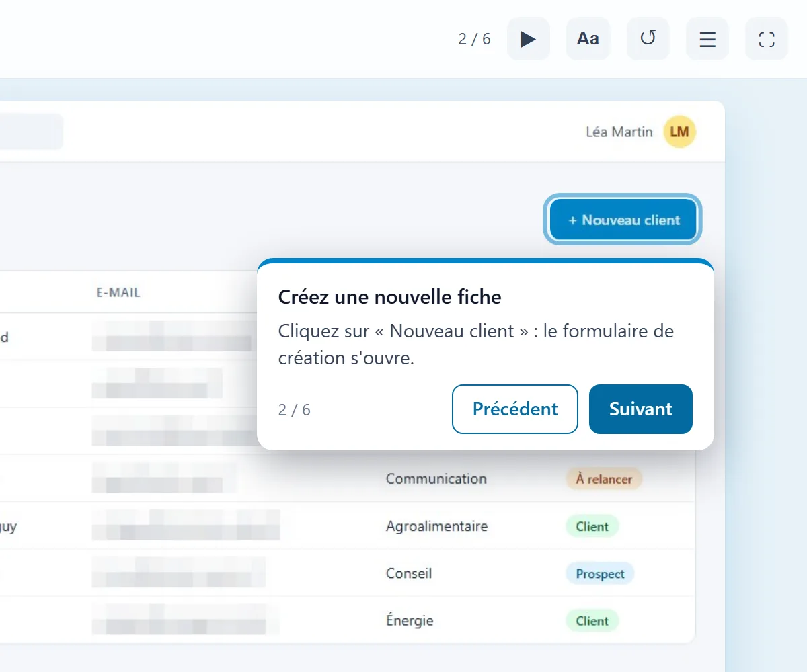Select the Énergie sector cell
807x672 pixels.
410,620
